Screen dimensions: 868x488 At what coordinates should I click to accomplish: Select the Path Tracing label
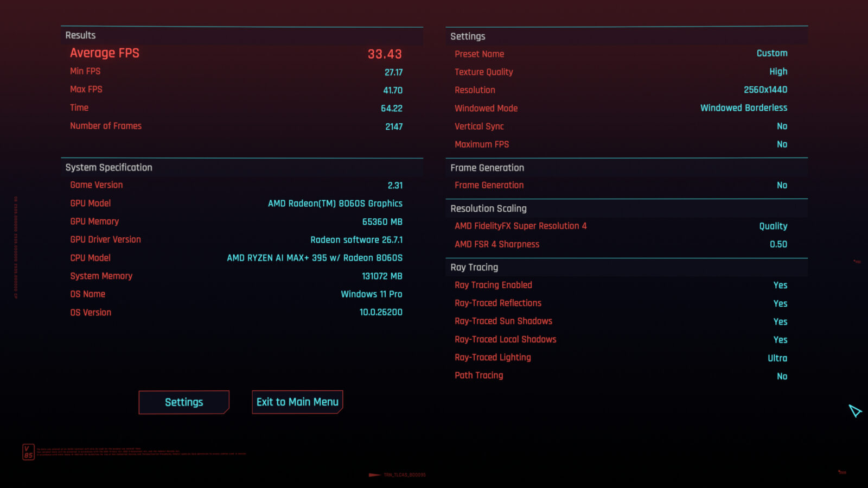coord(479,375)
